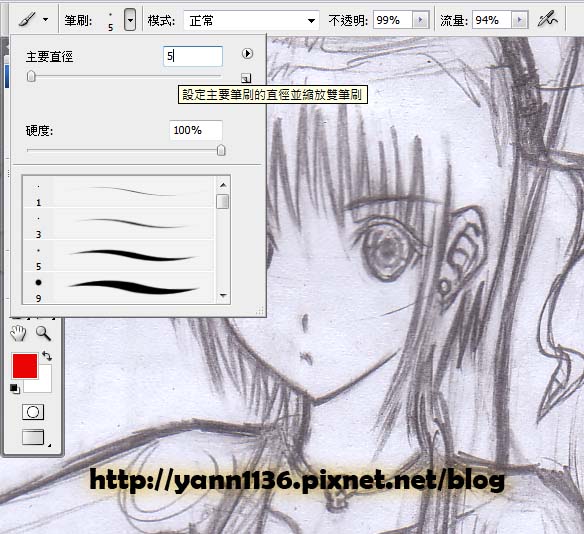The height and width of the screenshot is (534, 584).
Task: Click the Brush tool preset icon
Action: [27, 19]
